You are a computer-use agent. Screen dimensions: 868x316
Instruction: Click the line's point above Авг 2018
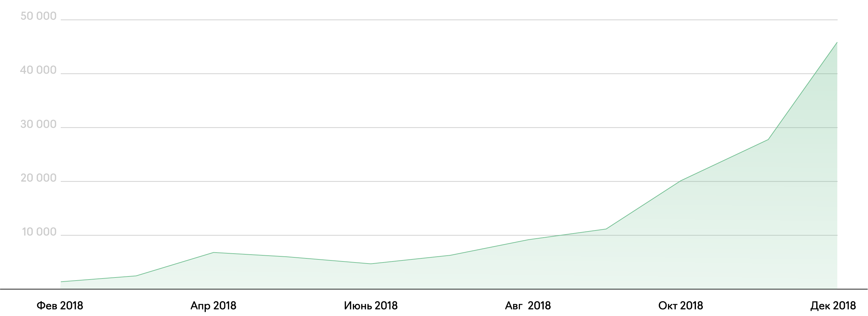pos(528,240)
